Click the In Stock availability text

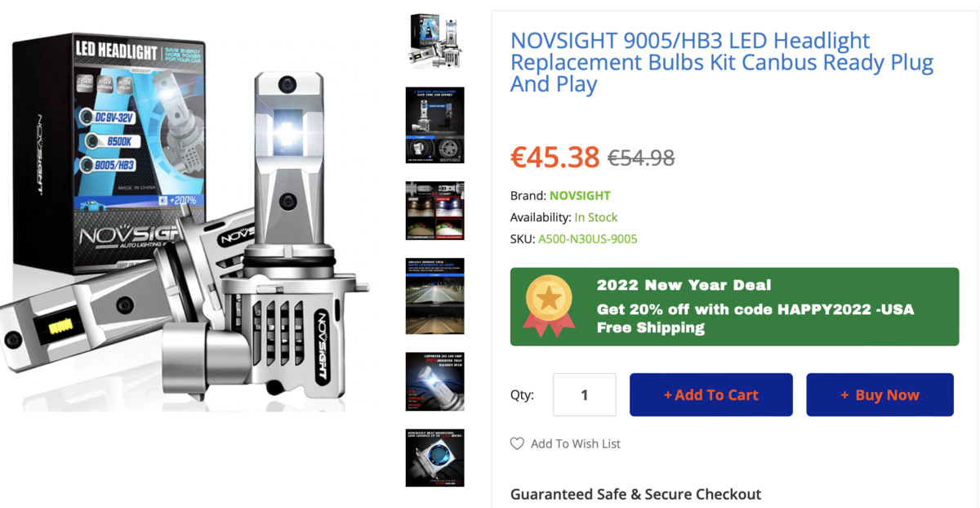[596, 217]
